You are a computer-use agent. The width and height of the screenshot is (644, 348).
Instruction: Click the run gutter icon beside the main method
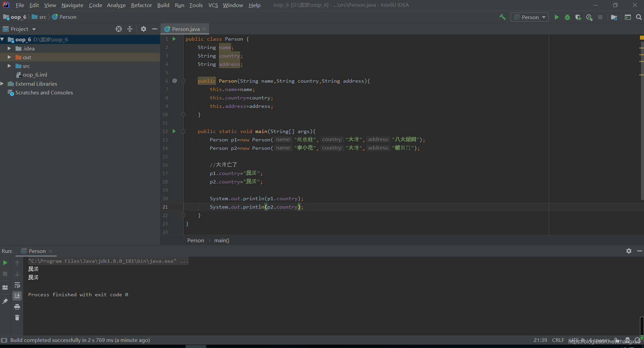click(174, 131)
